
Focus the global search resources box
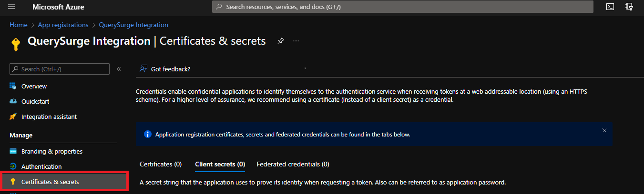[402, 7]
